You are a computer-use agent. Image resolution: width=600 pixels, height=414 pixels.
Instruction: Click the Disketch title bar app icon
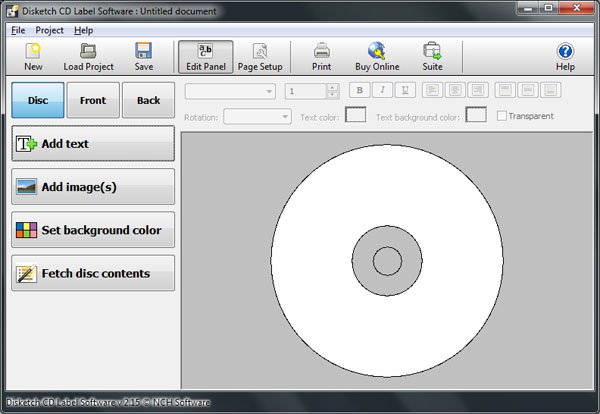pos(12,11)
